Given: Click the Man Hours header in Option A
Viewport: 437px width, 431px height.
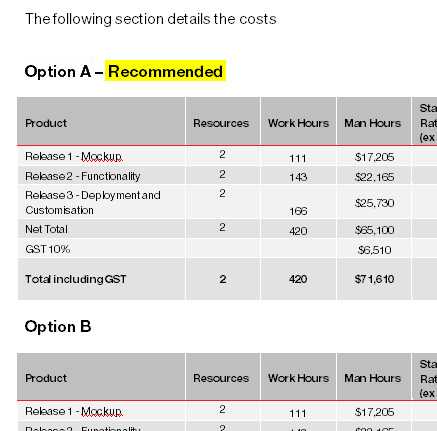Looking at the screenshot, I should [x=372, y=123].
